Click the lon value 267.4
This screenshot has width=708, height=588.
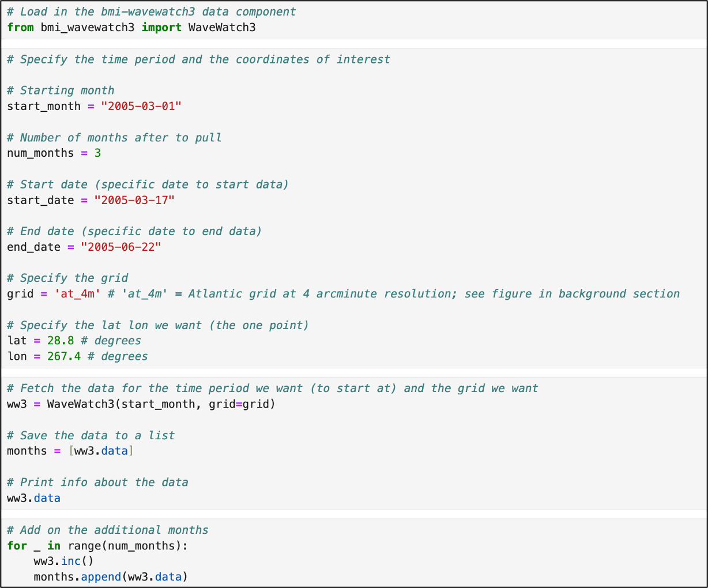click(63, 356)
